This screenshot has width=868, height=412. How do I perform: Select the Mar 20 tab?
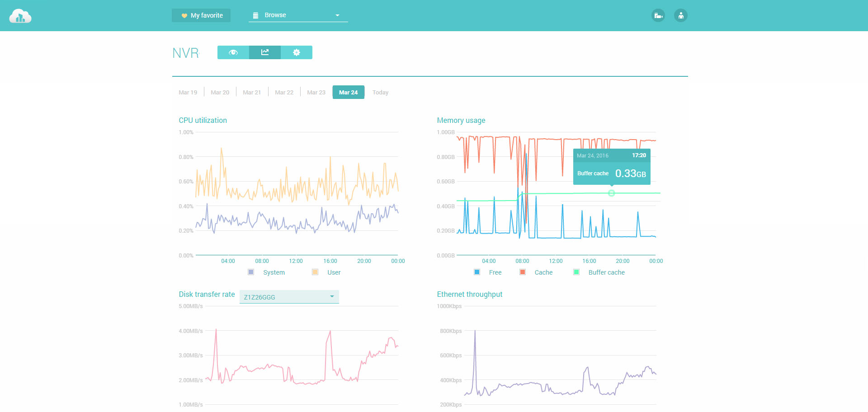(x=220, y=92)
